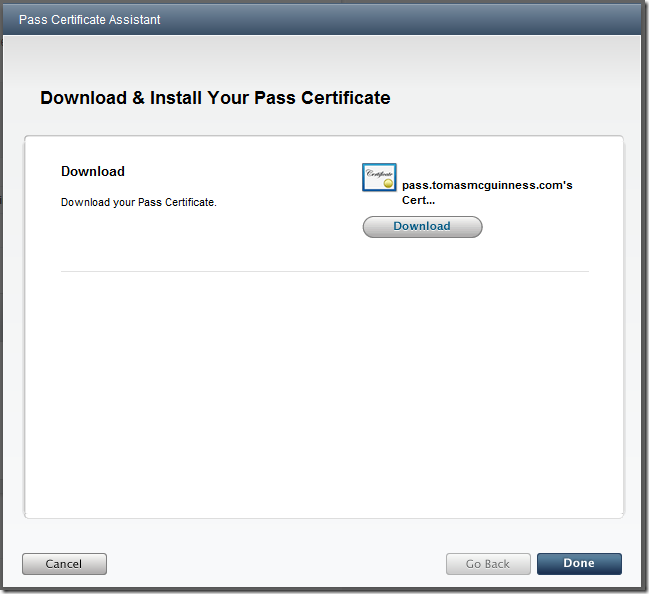Image resolution: width=649 pixels, height=594 pixels.
Task: Click the Done button
Action: [x=579, y=563]
